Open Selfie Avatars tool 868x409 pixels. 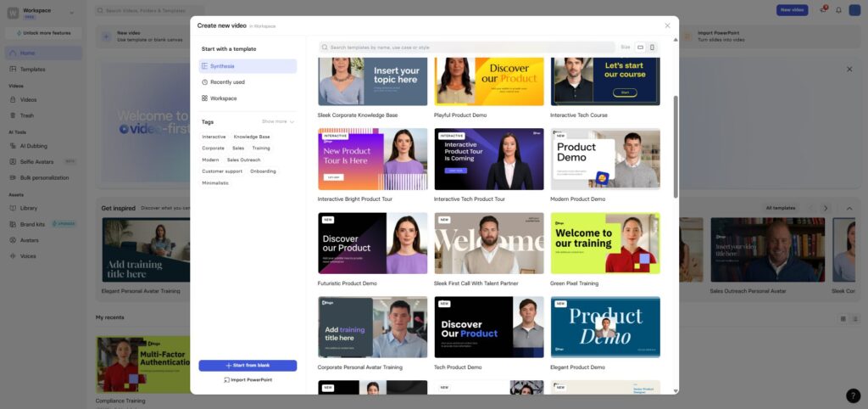coord(43,162)
